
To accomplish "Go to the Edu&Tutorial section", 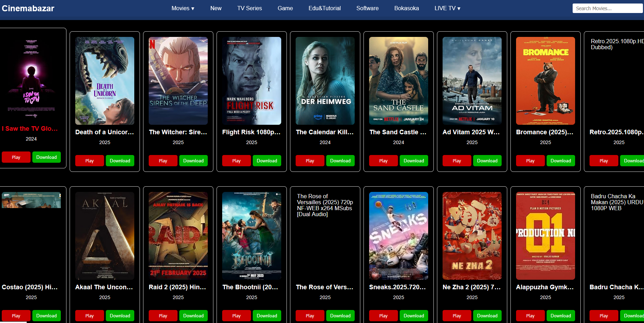I will coord(324,8).
